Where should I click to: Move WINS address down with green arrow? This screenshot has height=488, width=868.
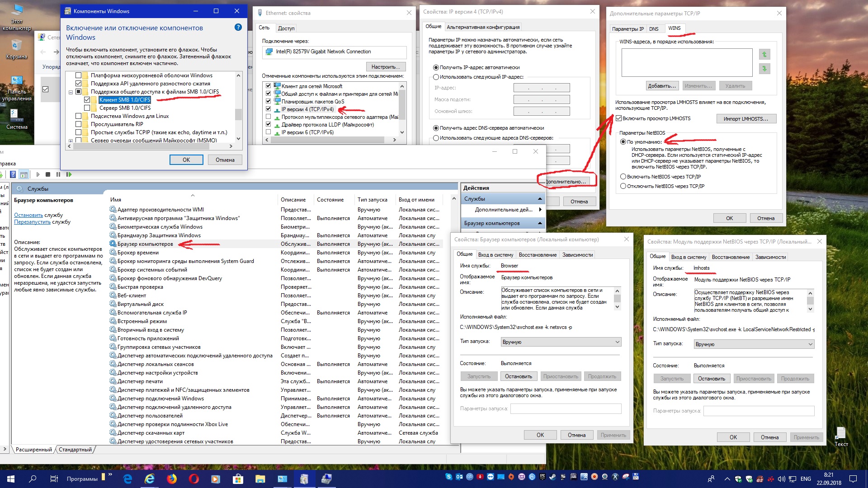click(764, 69)
